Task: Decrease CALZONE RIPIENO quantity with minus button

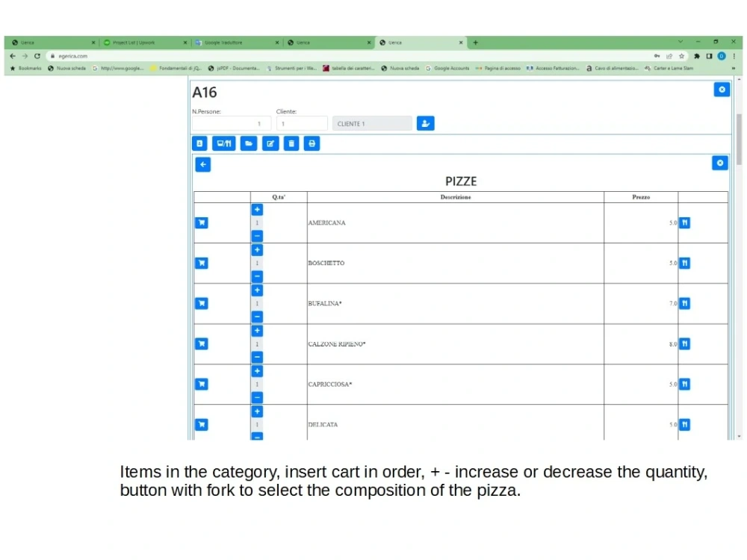Action: click(257, 357)
